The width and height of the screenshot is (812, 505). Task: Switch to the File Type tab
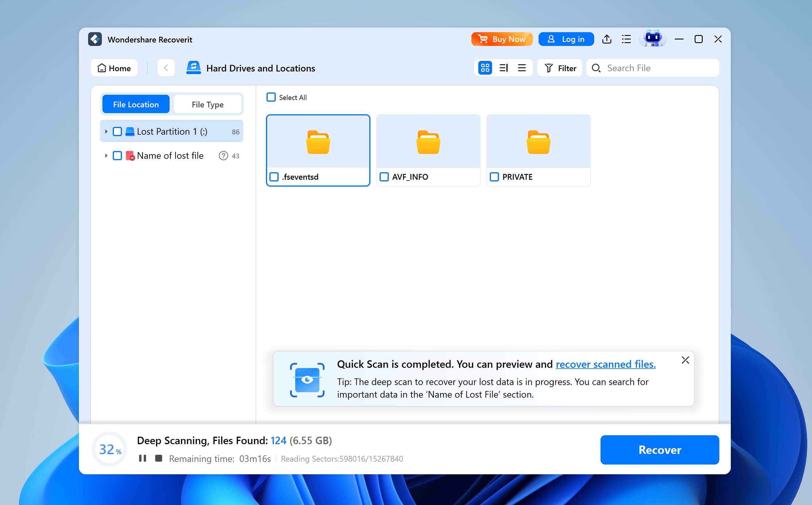[207, 104]
